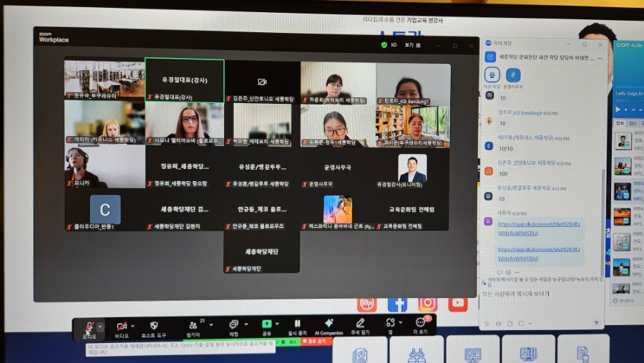Click the Instagram icon on shared slide

[x=428, y=304]
